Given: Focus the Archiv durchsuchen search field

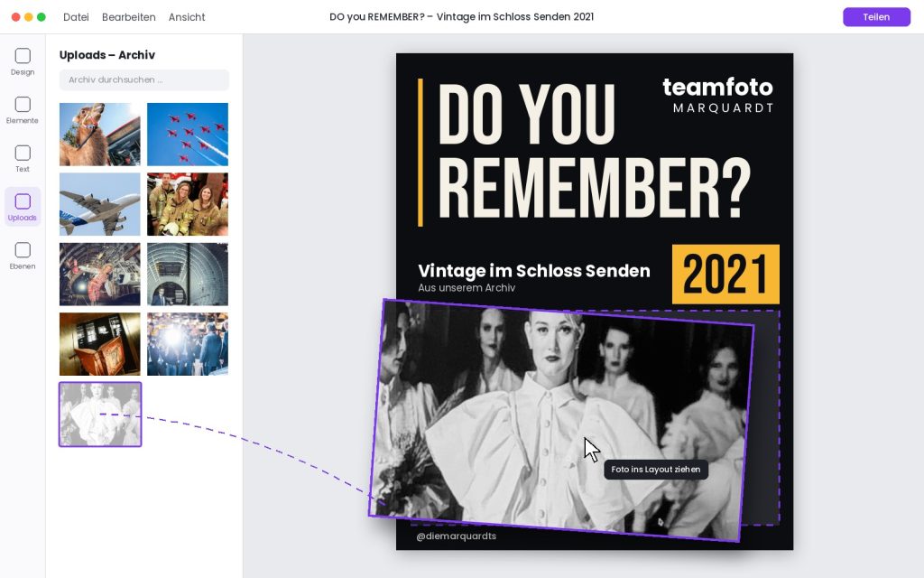Looking at the screenshot, I should click(x=144, y=79).
